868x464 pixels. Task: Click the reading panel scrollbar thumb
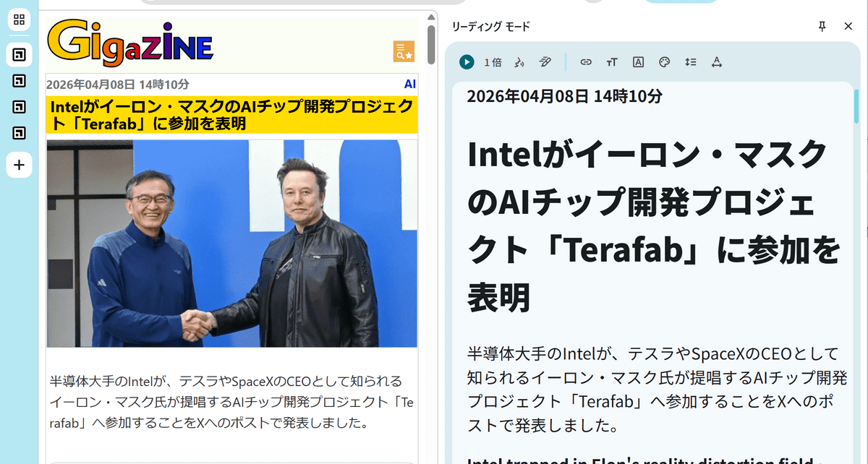coord(856,105)
